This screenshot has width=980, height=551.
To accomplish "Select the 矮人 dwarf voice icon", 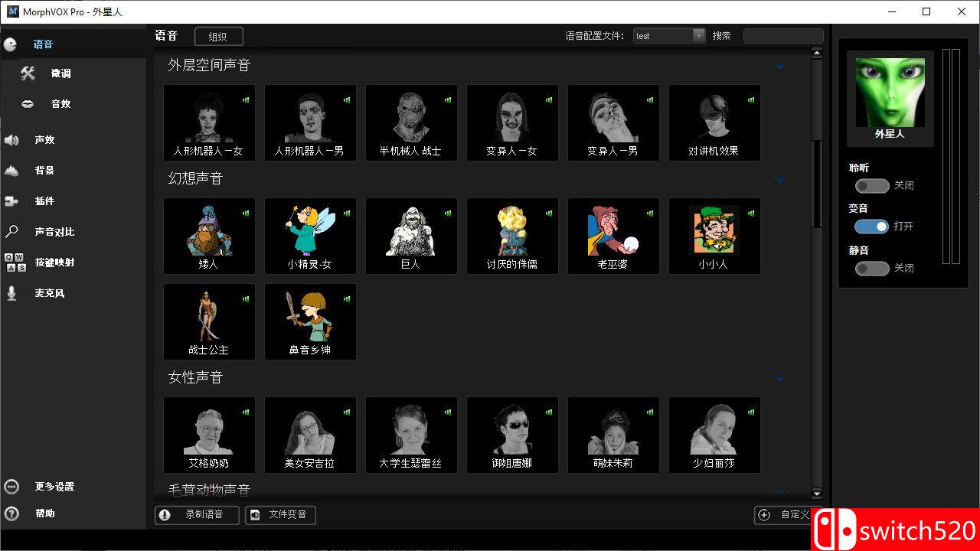I will tap(209, 235).
